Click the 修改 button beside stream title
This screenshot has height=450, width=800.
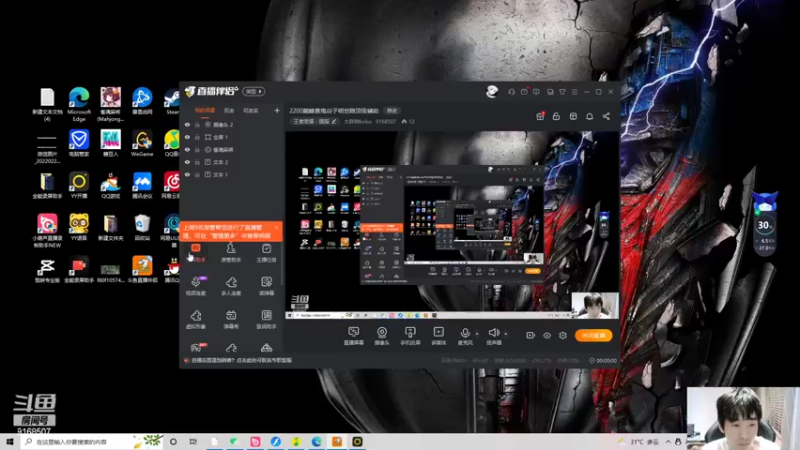pyautogui.click(x=391, y=111)
